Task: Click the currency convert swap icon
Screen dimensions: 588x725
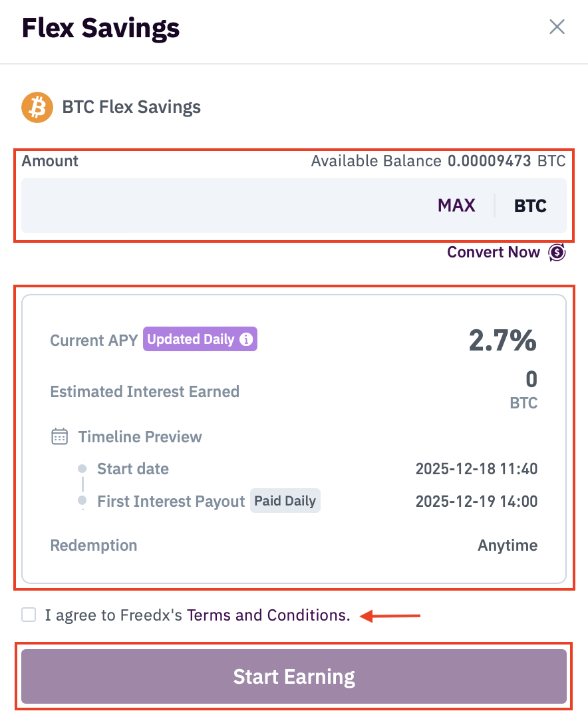Action: coord(557,253)
